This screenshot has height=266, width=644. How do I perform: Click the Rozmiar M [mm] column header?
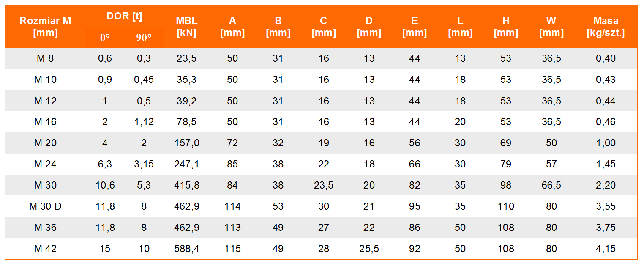click(x=45, y=26)
